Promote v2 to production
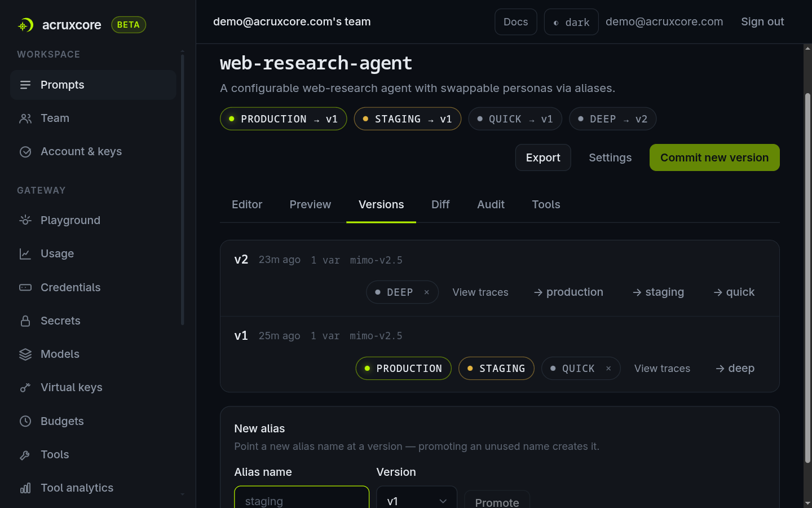This screenshot has width=812, height=508. 568,292
